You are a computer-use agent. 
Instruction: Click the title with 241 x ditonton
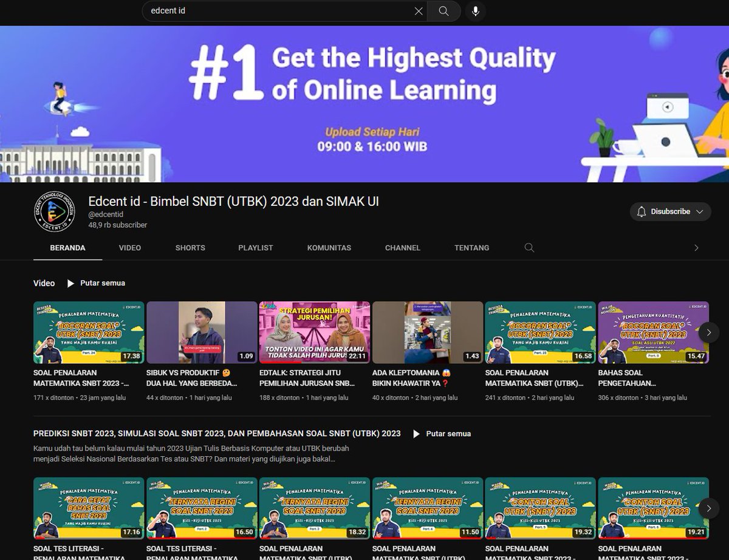(535, 378)
